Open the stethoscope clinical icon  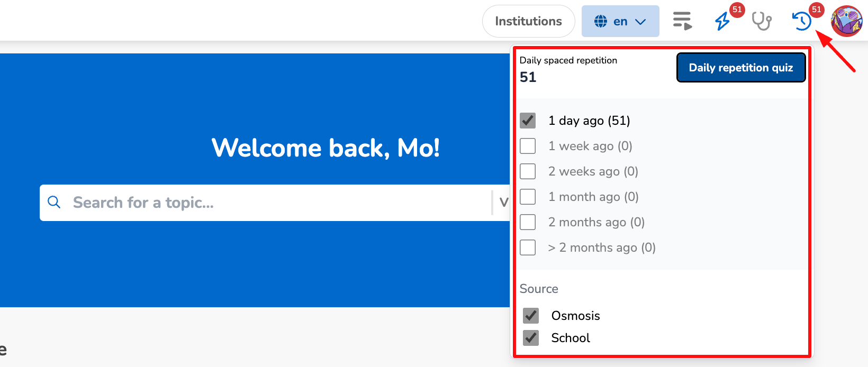[762, 21]
